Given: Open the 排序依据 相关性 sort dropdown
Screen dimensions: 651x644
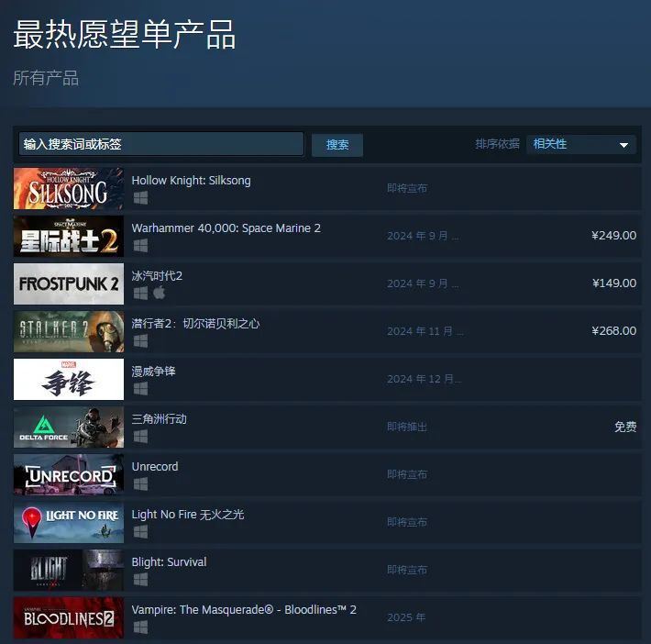Looking at the screenshot, I should 580,145.
